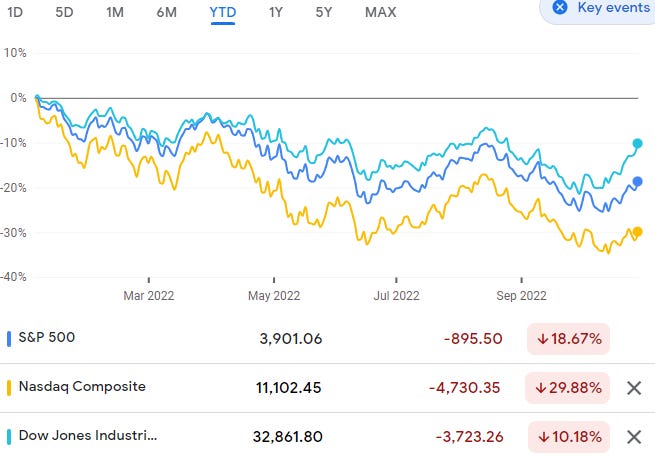Viewport: 655px width, 458px height.
Task: Click the Dow Jones down 10.18% badge
Action: coord(569,437)
